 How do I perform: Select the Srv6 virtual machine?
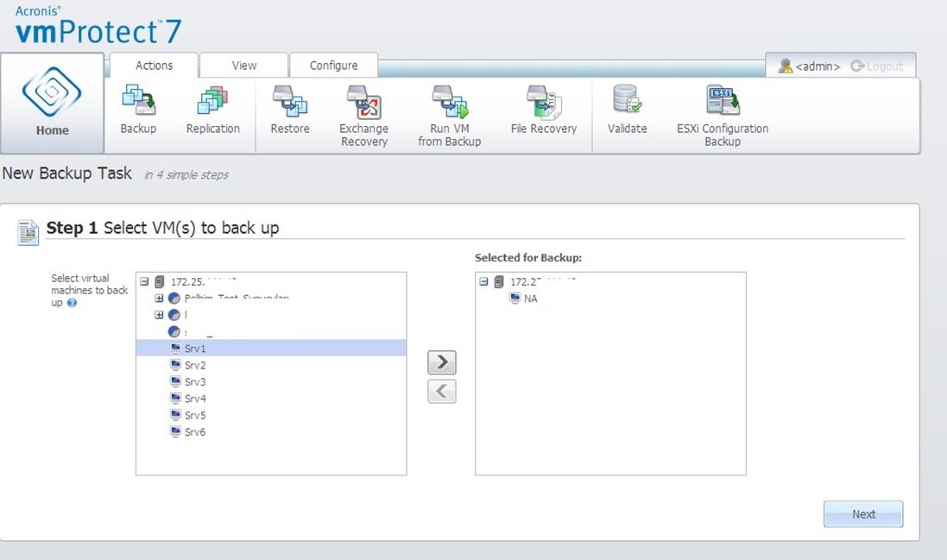pyautogui.click(x=271, y=432)
